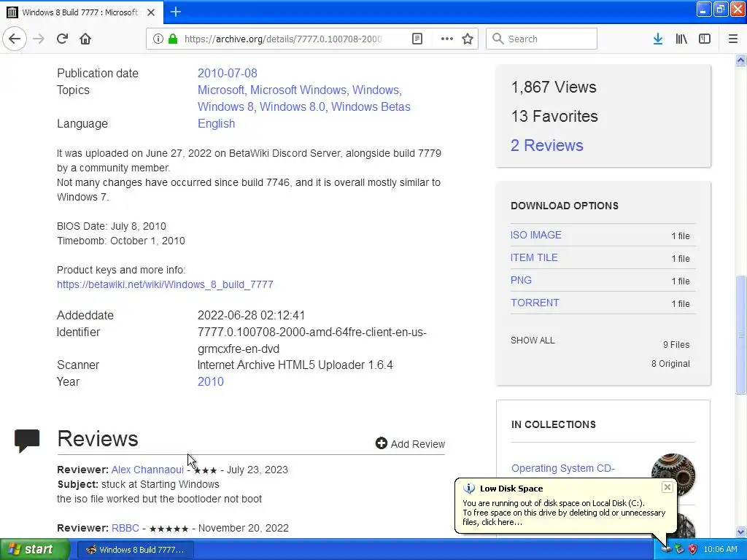
Task: Open page actions three-dots menu
Action: (x=447, y=39)
